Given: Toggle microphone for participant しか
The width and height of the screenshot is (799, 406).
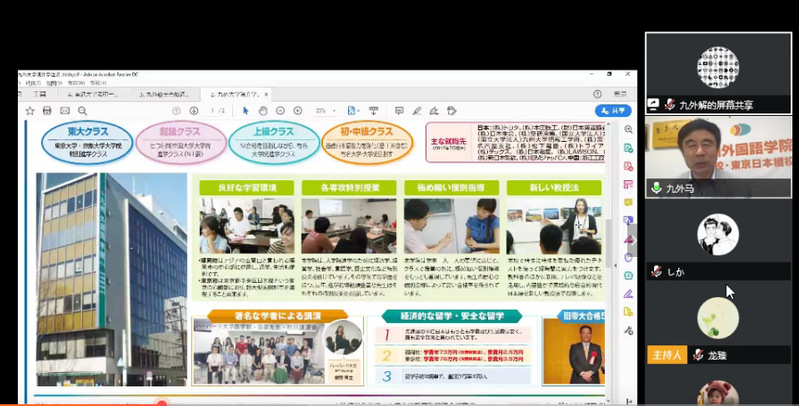Looking at the screenshot, I should 656,271.
